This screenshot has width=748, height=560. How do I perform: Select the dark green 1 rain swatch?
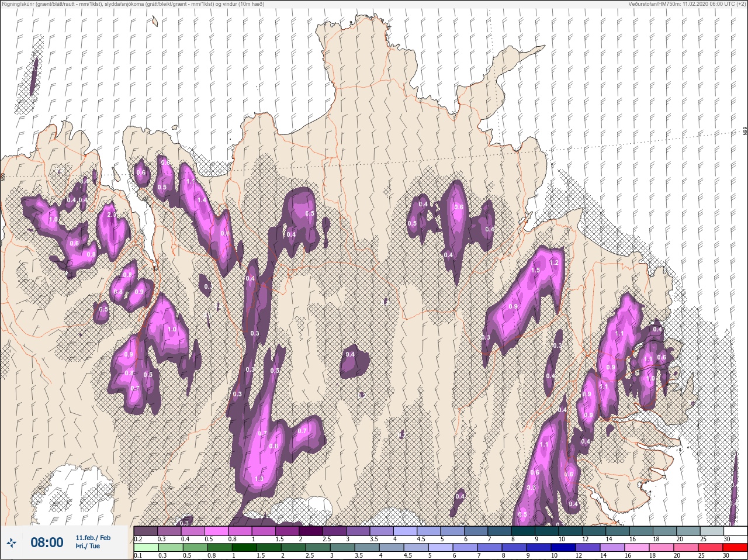(x=244, y=548)
